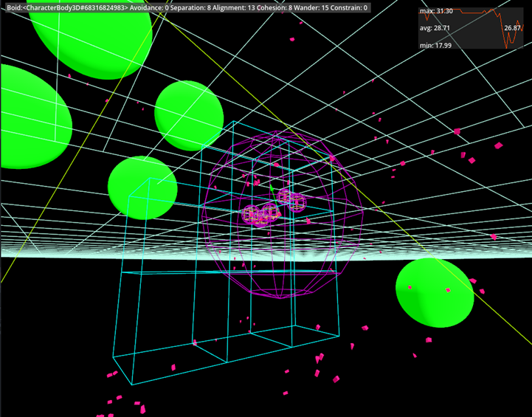Image resolution: width=532 pixels, height=417 pixels.
Task: Select the green sphere at bottom right
Action: coord(435,292)
